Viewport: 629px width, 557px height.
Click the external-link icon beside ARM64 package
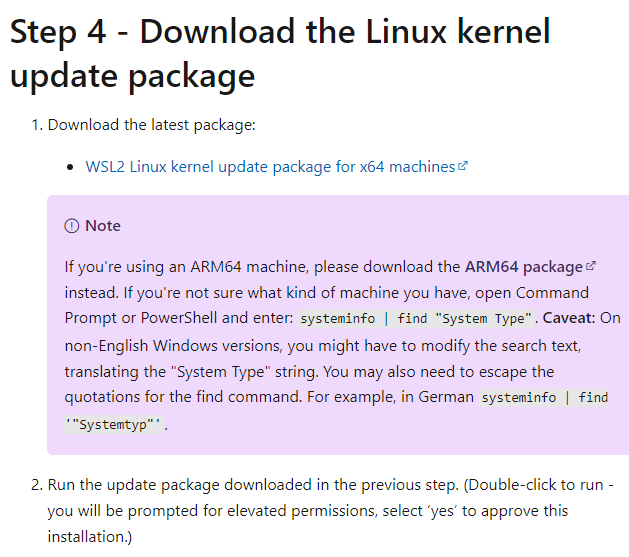click(590, 266)
